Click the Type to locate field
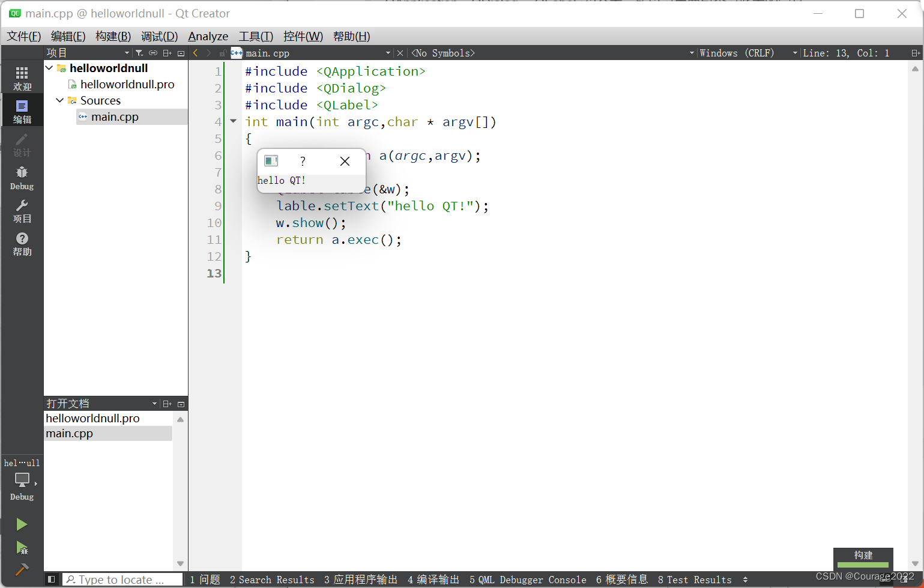This screenshot has width=924, height=588. pos(122,580)
